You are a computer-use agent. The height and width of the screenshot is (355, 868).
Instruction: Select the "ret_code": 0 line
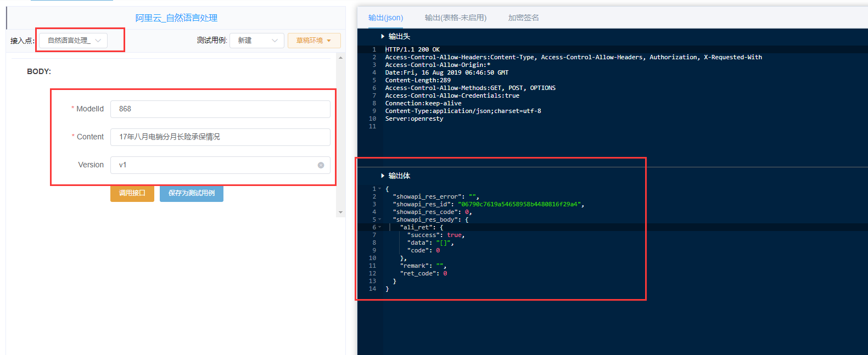pos(423,273)
